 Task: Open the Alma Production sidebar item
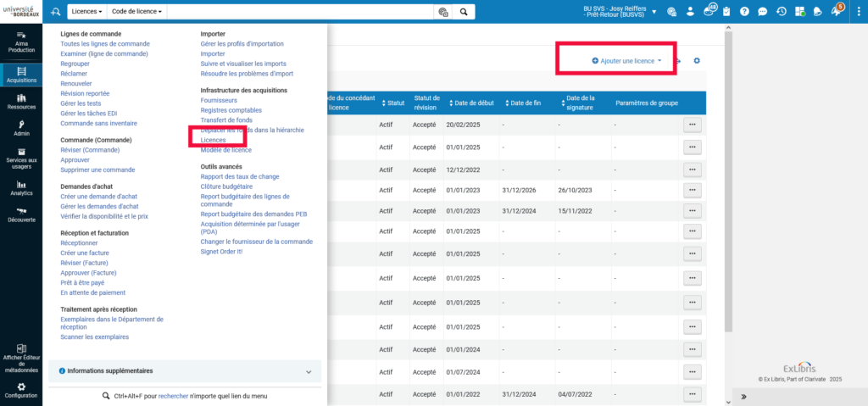21,42
